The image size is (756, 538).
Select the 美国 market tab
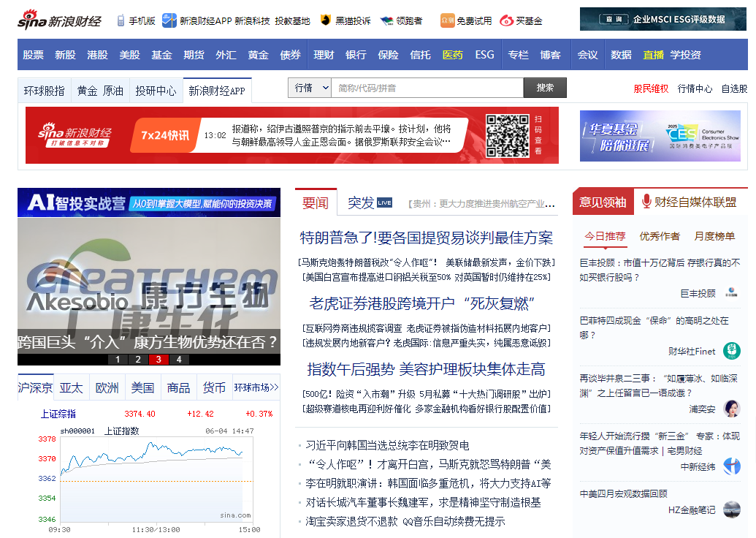tap(142, 387)
